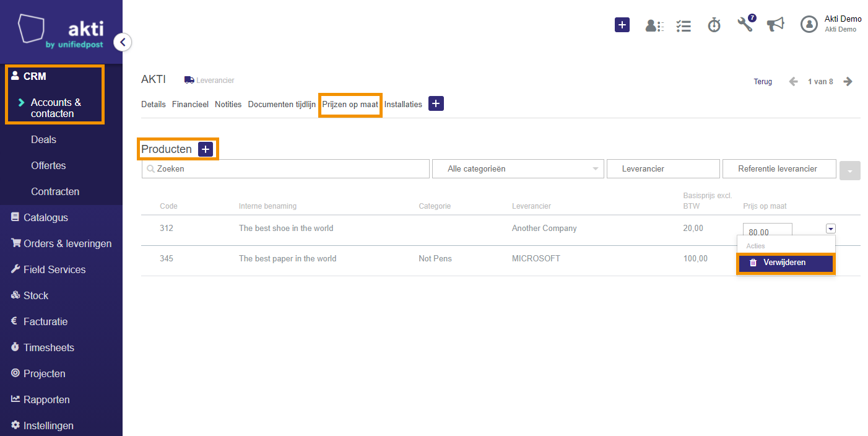Choose Verwijderen in the Acties menu
This screenshot has height=436, width=868.
[785, 263]
